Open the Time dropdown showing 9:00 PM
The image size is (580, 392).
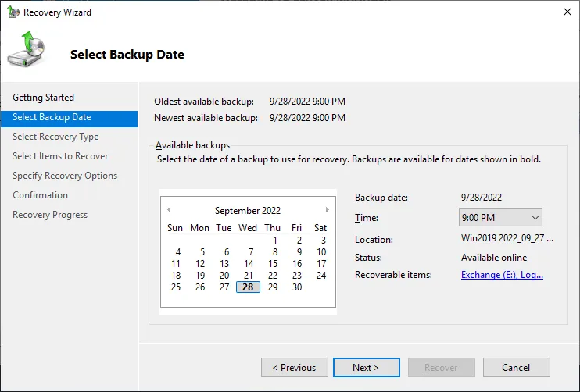coord(500,218)
